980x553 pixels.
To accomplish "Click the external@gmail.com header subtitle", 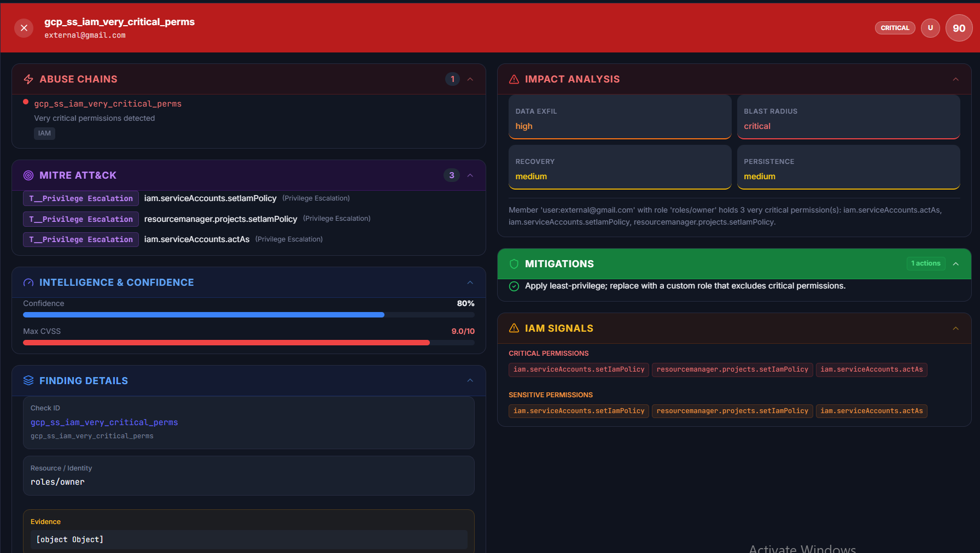I will (85, 36).
